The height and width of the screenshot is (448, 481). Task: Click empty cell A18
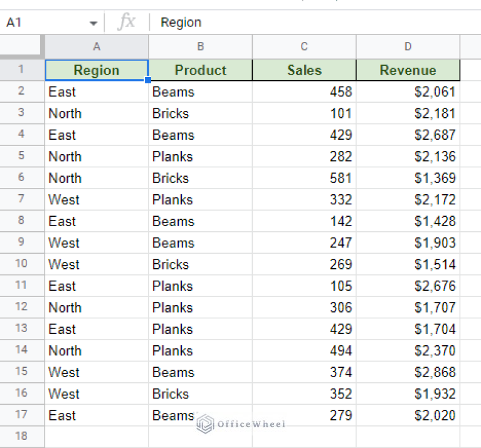coord(97,436)
